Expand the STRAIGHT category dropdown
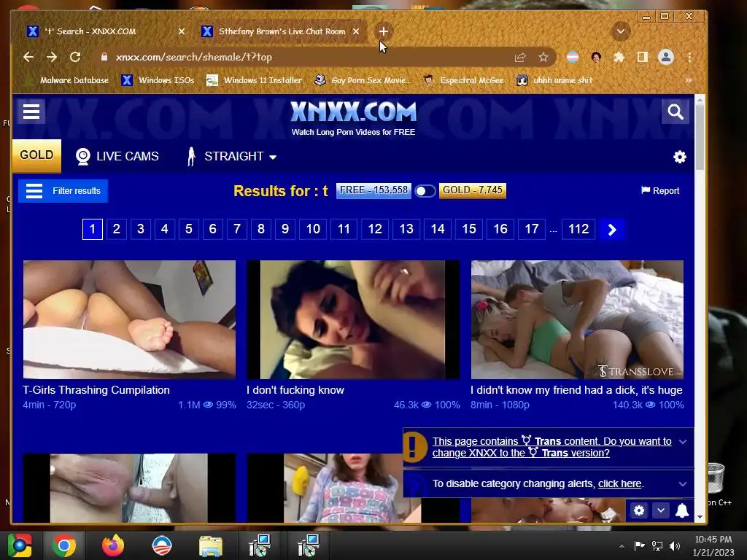The height and width of the screenshot is (560, 747). click(x=231, y=156)
